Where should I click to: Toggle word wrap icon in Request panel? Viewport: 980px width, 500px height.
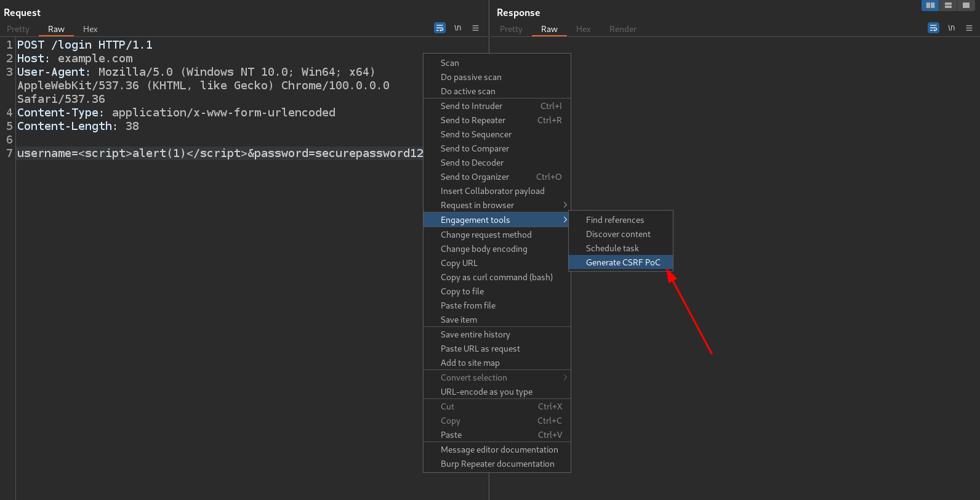(440, 28)
